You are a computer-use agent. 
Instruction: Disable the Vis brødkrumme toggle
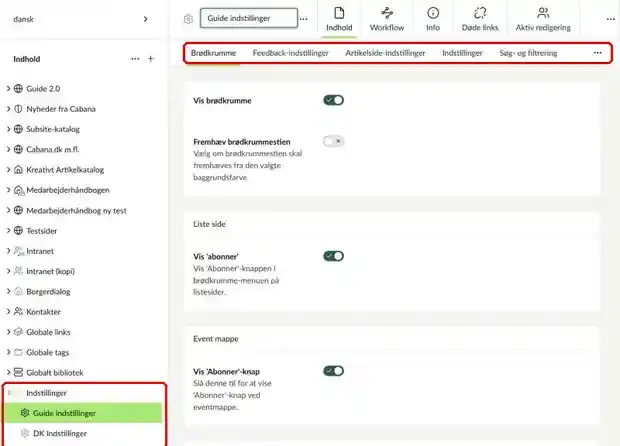pyautogui.click(x=333, y=100)
